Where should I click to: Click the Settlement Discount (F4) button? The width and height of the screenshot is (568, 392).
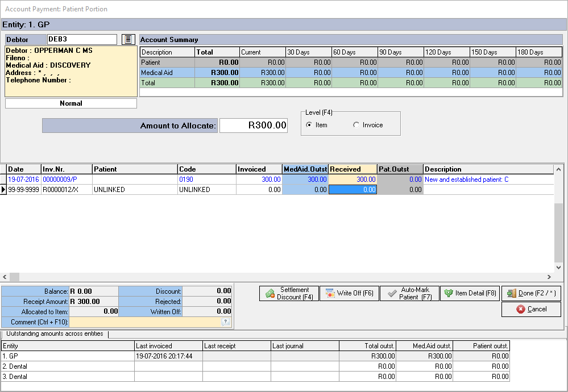click(289, 293)
